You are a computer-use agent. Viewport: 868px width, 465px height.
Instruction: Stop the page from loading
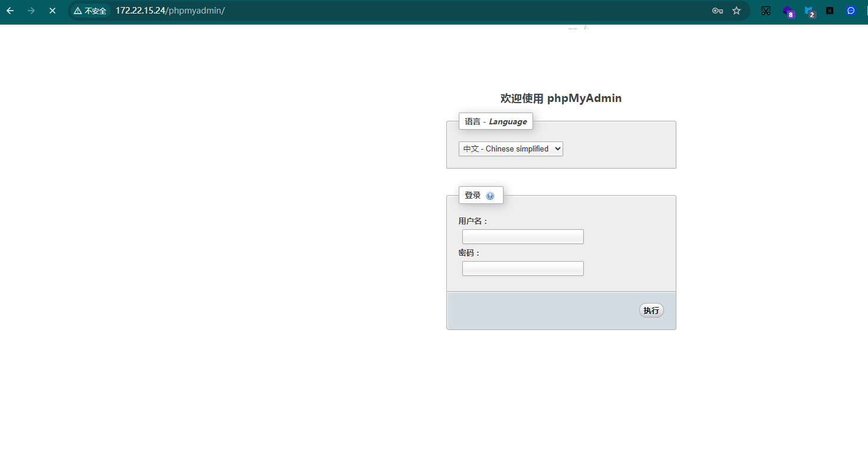tap(52, 11)
